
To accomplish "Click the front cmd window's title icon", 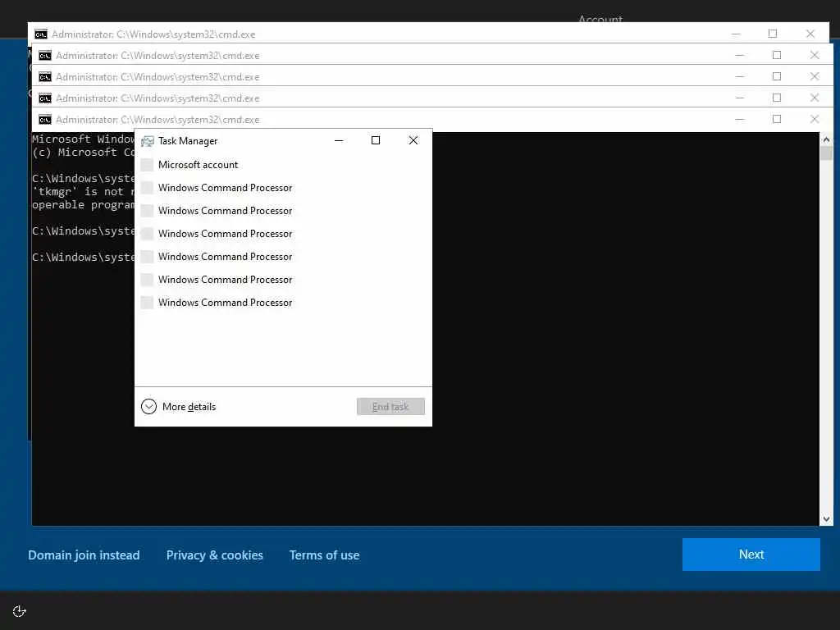I will pyautogui.click(x=45, y=120).
